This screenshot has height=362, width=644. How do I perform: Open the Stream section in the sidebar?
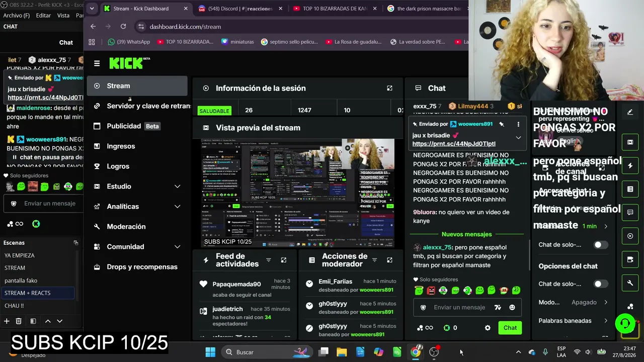137,86
